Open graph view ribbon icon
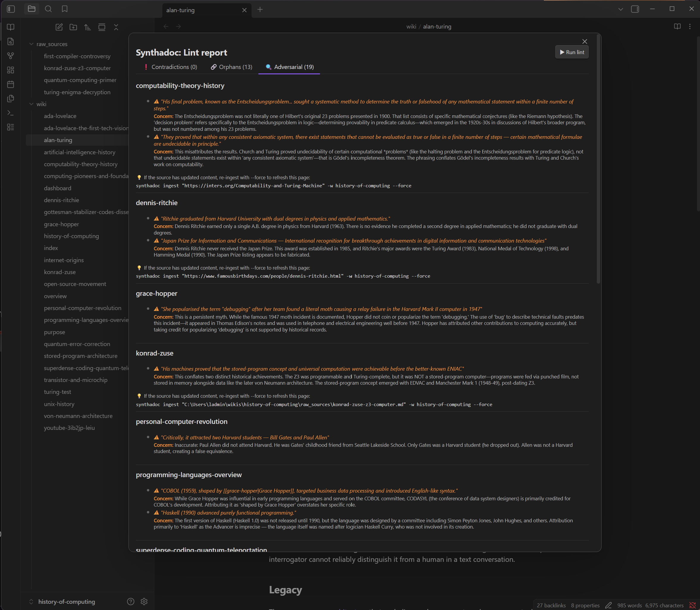 click(10, 56)
